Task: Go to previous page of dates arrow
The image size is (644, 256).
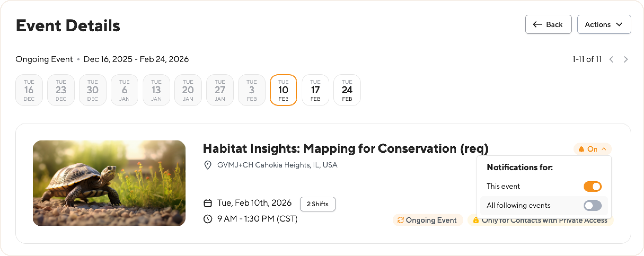Action: (611, 59)
